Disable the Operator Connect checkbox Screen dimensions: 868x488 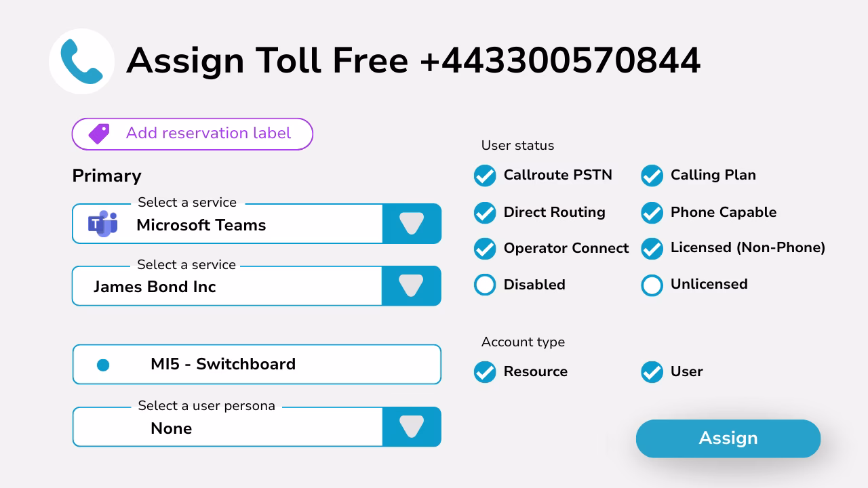(x=485, y=249)
